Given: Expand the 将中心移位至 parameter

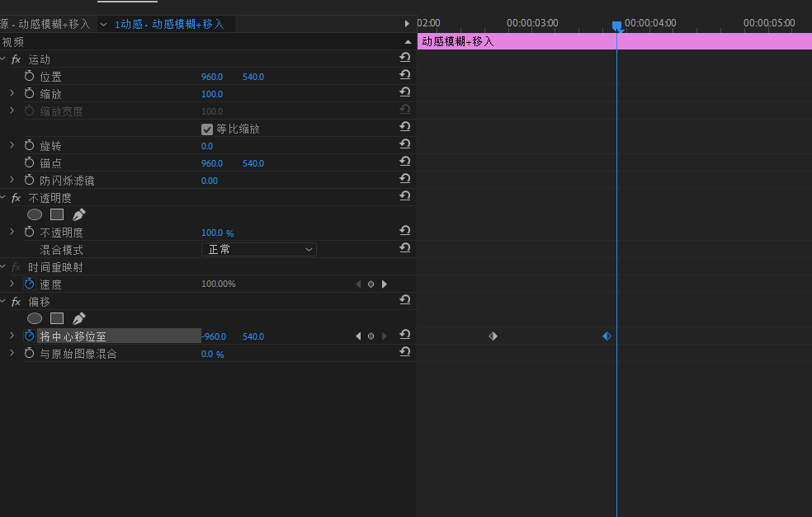Looking at the screenshot, I should click(x=12, y=336).
